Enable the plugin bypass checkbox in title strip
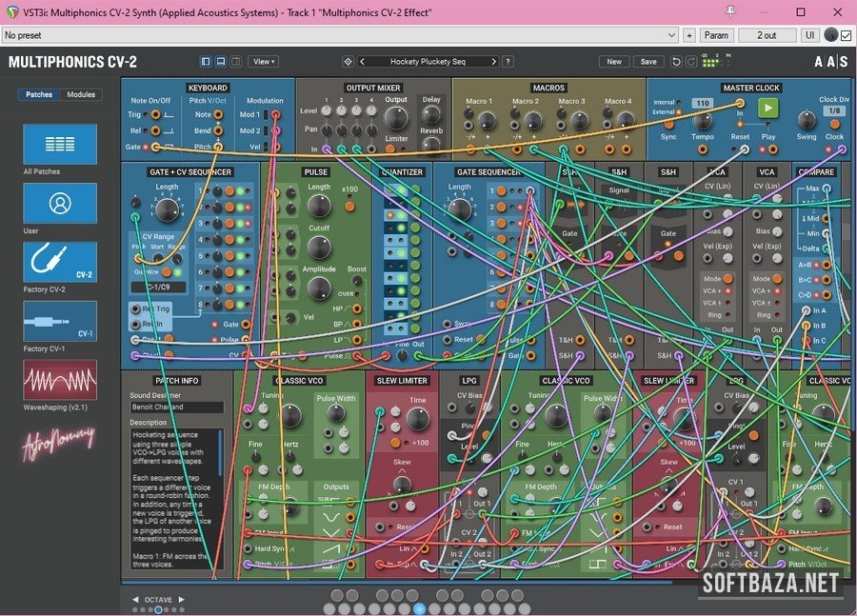Screen dimensions: 857x616 [847, 35]
